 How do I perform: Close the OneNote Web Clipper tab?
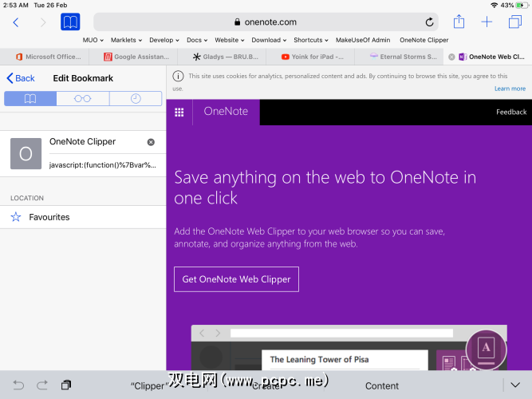pos(451,57)
